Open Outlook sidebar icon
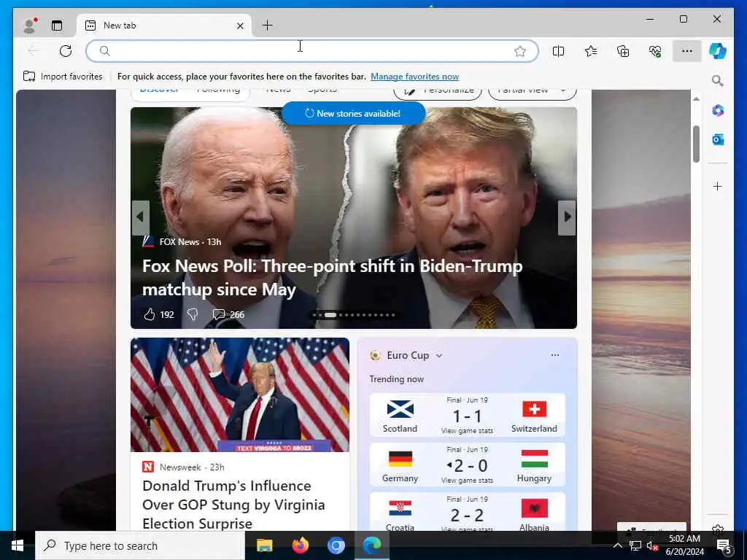The width and height of the screenshot is (747, 560). tap(718, 139)
